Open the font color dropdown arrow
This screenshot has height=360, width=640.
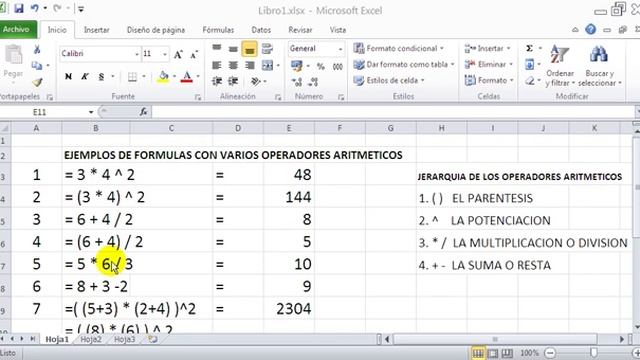pos(198,76)
